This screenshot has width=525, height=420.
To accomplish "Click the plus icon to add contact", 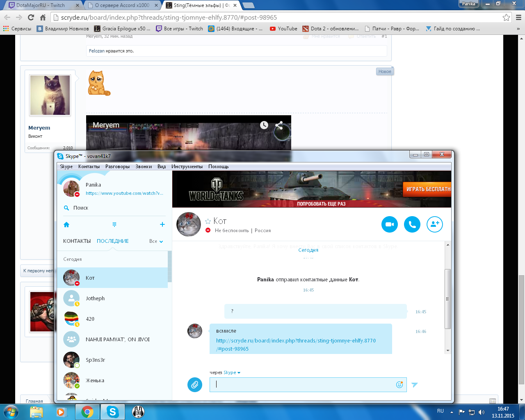I will click(162, 224).
